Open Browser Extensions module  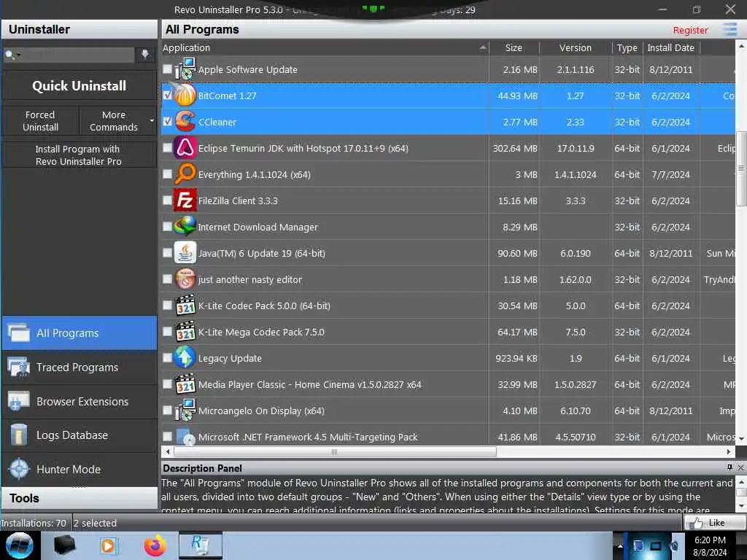point(80,402)
